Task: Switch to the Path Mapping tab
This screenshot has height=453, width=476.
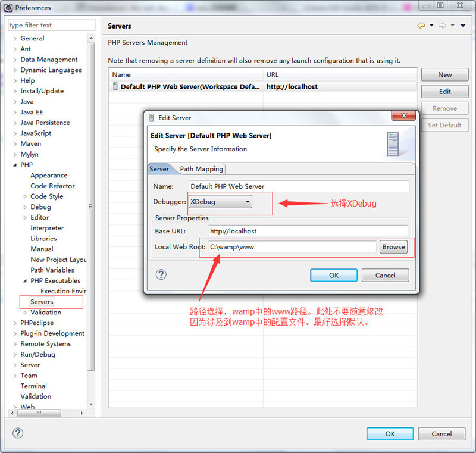Action: click(201, 169)
